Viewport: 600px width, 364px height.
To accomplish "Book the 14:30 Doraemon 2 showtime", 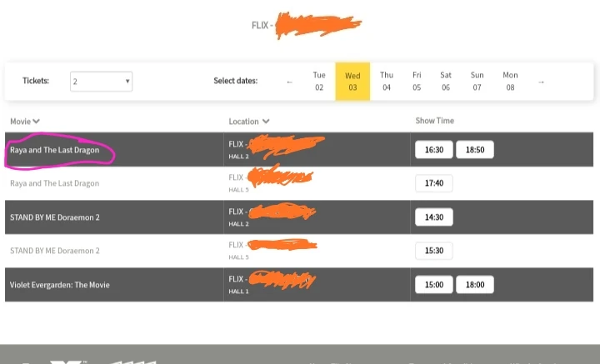I will point(433,217).
